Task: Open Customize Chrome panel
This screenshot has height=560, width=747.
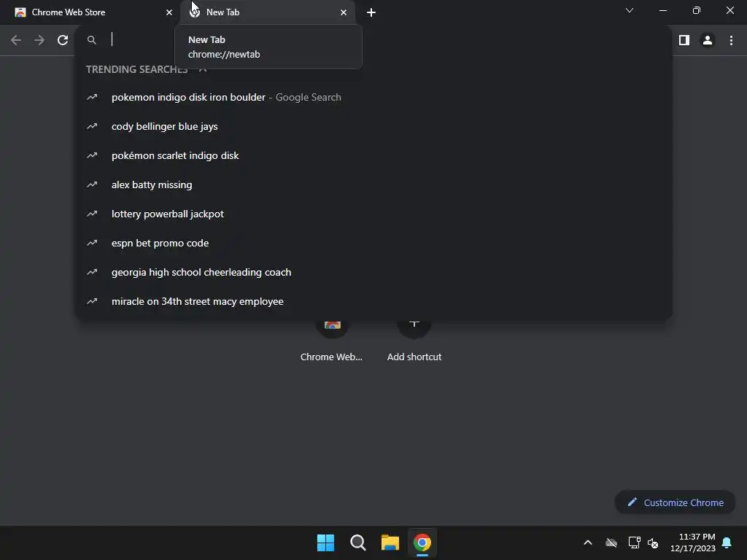Action: click(675, 502)
